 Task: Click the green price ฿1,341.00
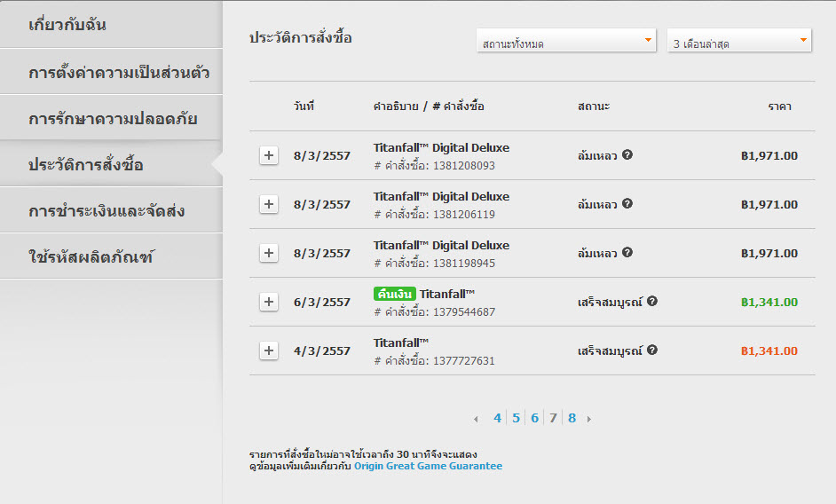(769, 303)
